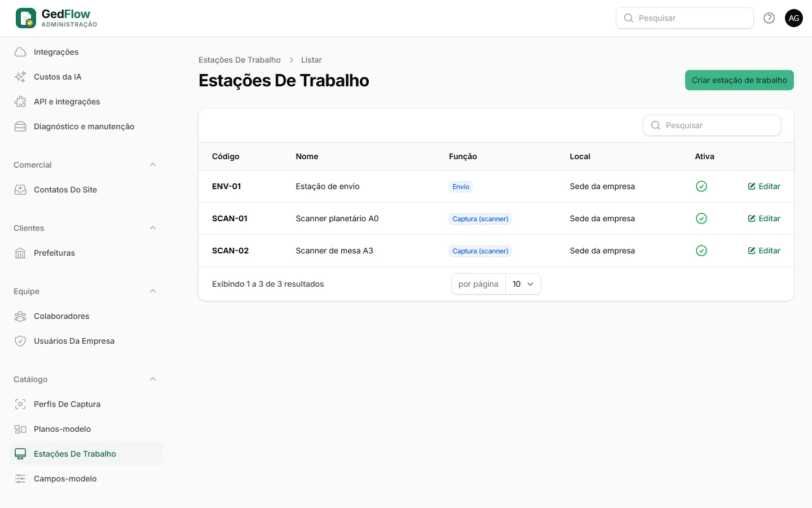812x508 pixels.
Task: Click the monitor icon beside Estações De Trabalho
Action: click(20, 454)
